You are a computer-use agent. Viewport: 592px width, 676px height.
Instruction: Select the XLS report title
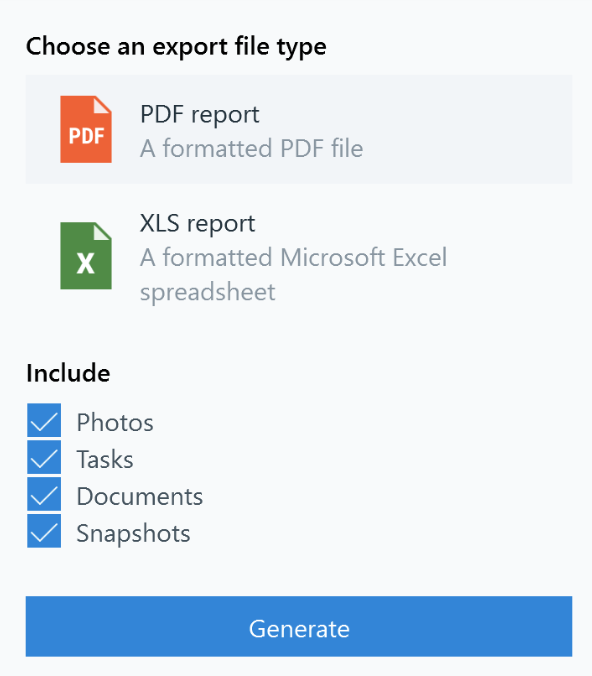coord(197,224)
